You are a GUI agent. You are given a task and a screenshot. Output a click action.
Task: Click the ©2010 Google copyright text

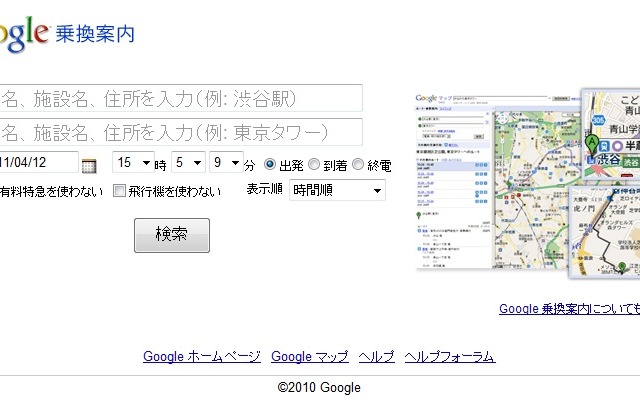pyautogui.click(x=319, y=387)
